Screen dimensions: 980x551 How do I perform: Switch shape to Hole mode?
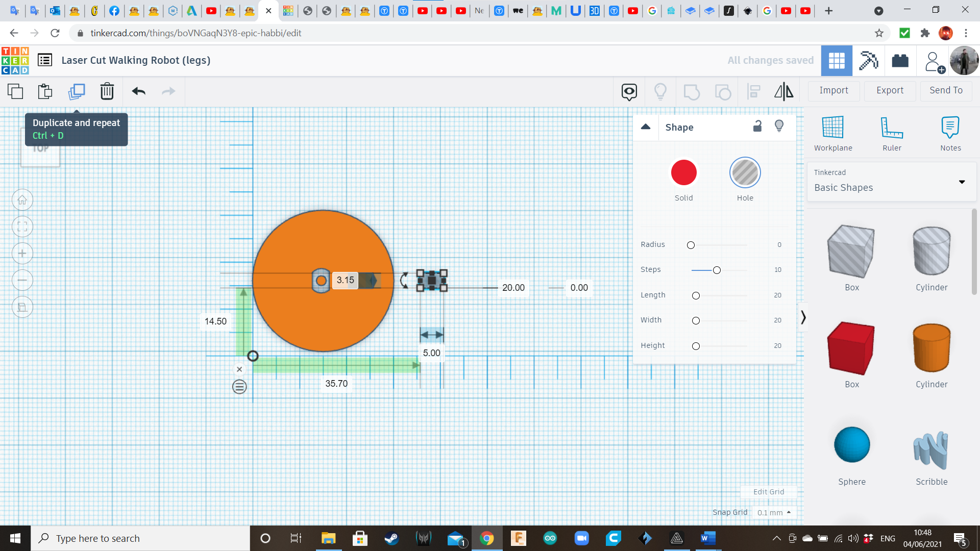pyautogui.click(x=745, y=172)
